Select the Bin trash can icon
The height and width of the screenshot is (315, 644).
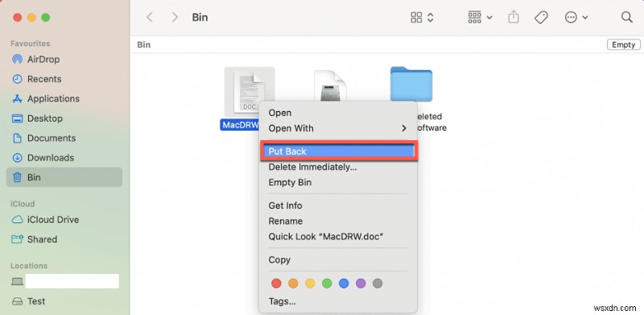click(17, 177)
